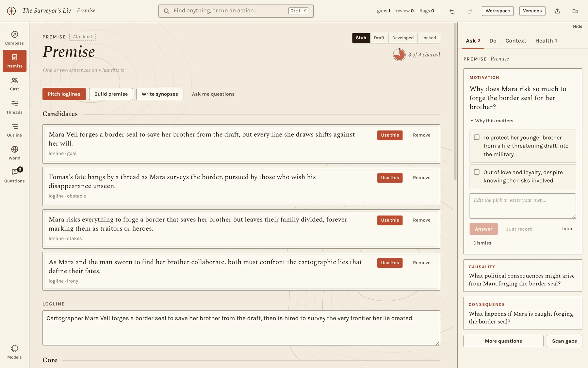
Task: Expand 'Why this matters' disclosure
Action: click(492, 121)
